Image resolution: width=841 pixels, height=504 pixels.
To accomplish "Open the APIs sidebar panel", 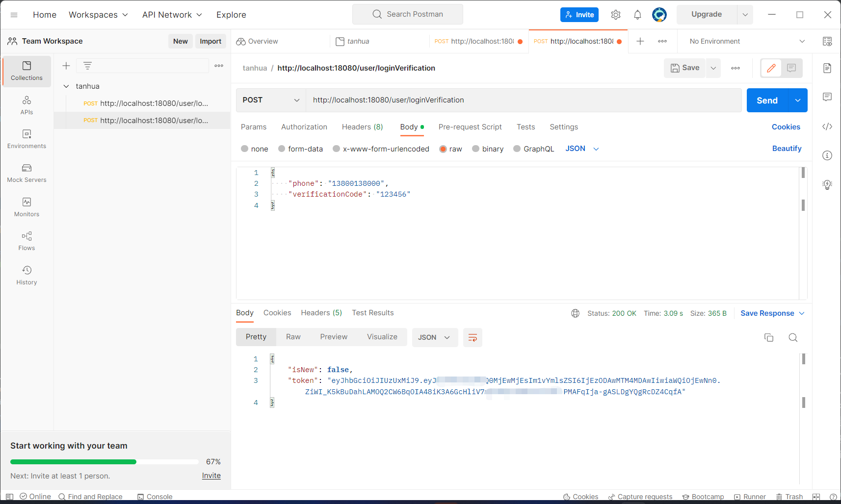I will [26, 105].
